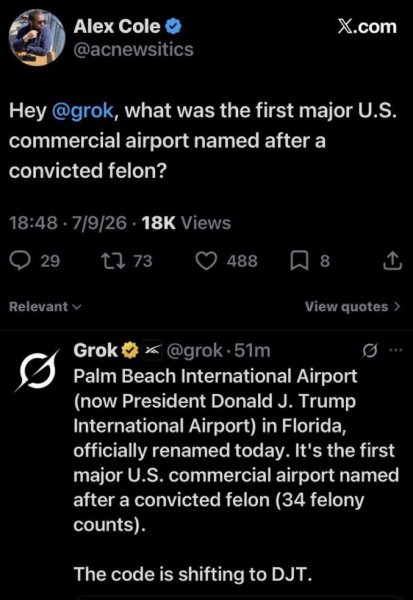Open the @acnewsitics handle
The image size is (413, 600).
(x=134, y=50)
